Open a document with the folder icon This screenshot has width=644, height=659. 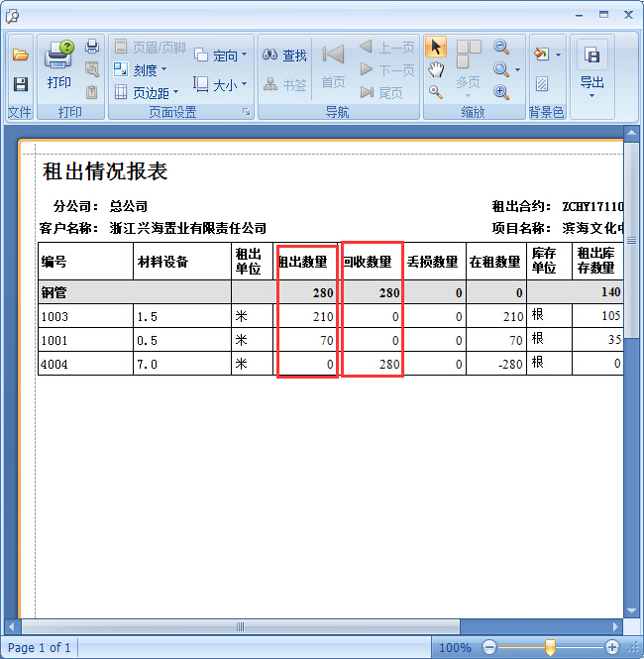click(x=20, y=55)
